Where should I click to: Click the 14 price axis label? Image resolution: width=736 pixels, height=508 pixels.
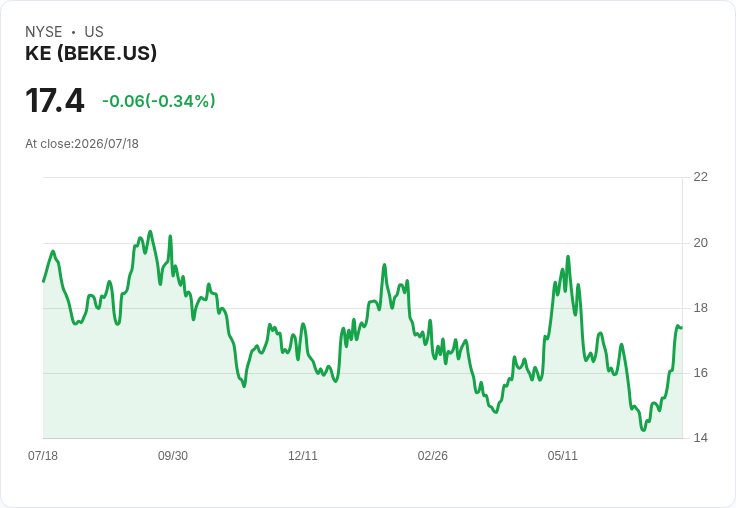click(700, 438)
